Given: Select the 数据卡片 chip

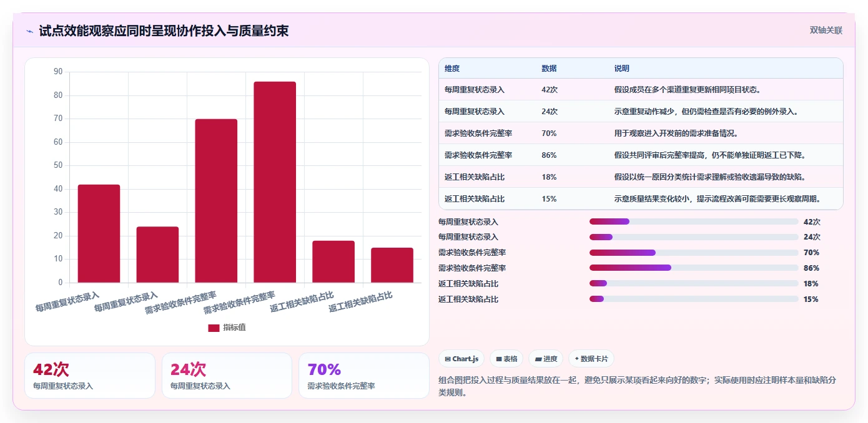Looking at the screenshot, I should pos(591,359).
